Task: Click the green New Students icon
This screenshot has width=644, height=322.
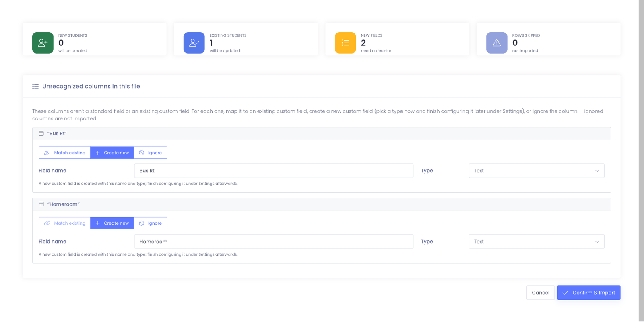Action: point(43,43)
